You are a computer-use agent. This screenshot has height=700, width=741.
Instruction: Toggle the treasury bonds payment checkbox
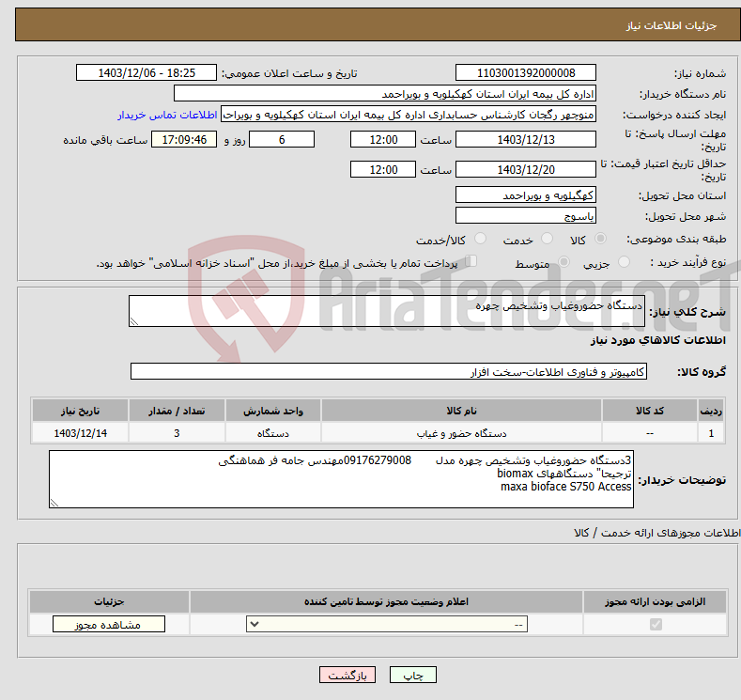(471, 262)
